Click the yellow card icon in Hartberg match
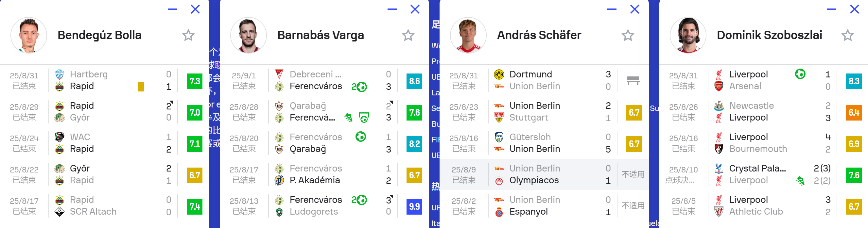The height and width of the screenshot is (228, 868). [x=141, y=87]
